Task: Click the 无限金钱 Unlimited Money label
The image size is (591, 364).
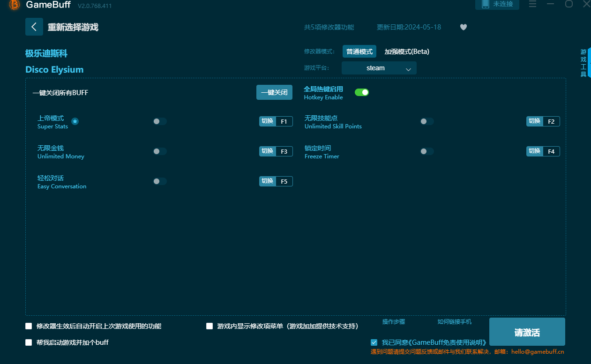Action: coord(61,152)
